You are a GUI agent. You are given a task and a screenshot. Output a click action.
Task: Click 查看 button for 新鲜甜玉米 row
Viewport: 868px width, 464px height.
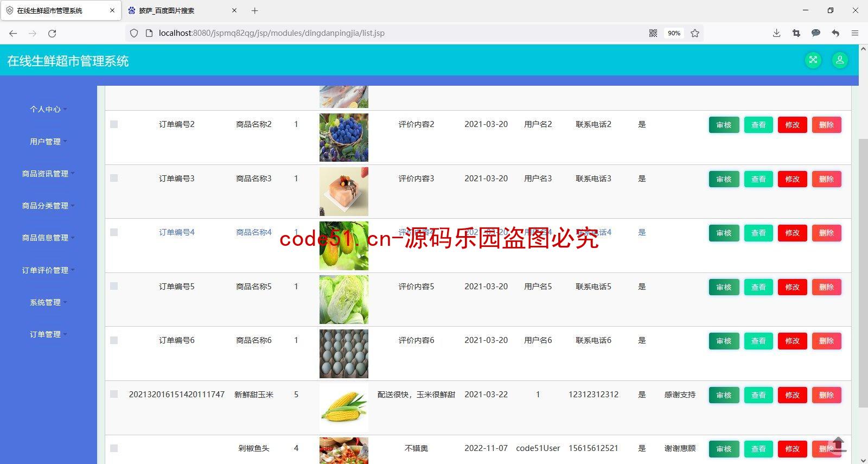[x=758, y=395]
